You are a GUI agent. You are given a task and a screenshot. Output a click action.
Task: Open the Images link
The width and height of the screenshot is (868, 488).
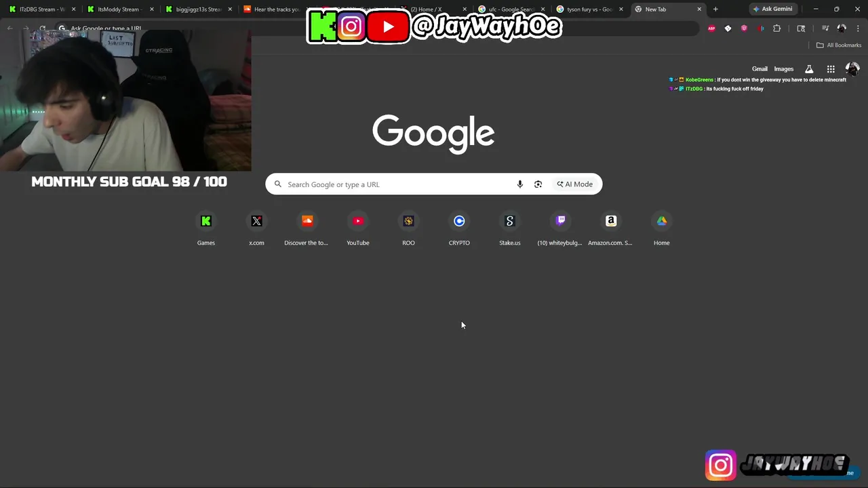click(x=784, y=69)
